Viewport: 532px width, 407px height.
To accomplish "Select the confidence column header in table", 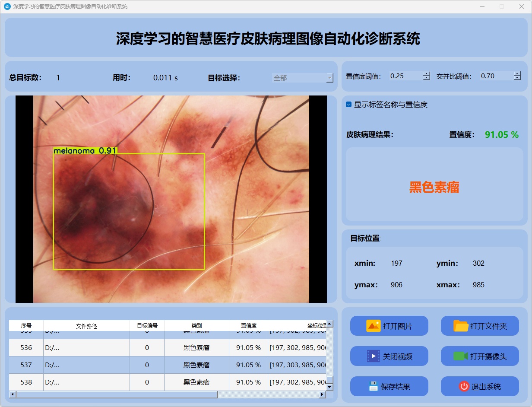I will pos(248,326).
